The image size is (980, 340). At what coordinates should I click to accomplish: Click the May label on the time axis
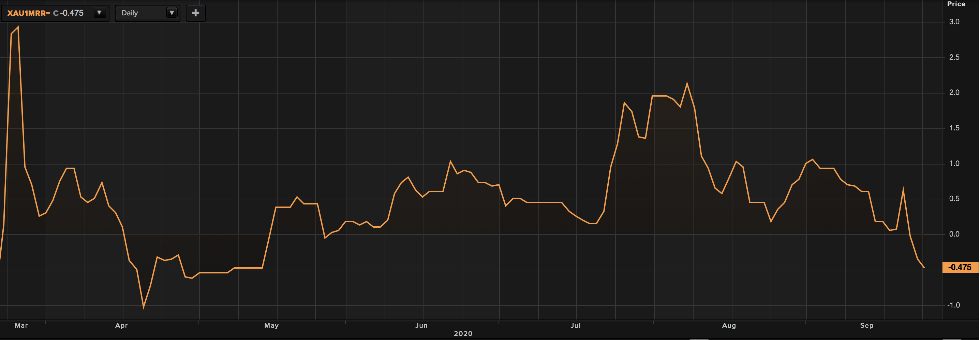point(272,326)
